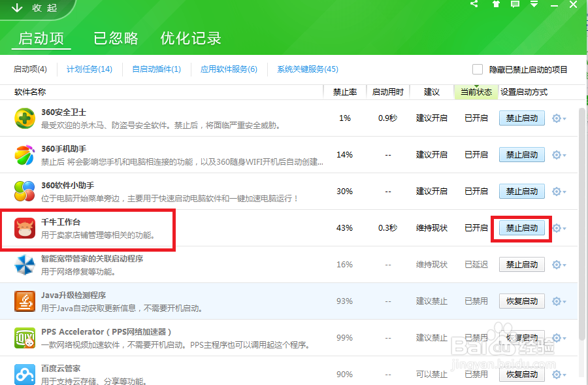The image size is (588, 385).
Task: Tick the 隐藏已禁止启动的项目 checkbox
Action: pos(478,69)
